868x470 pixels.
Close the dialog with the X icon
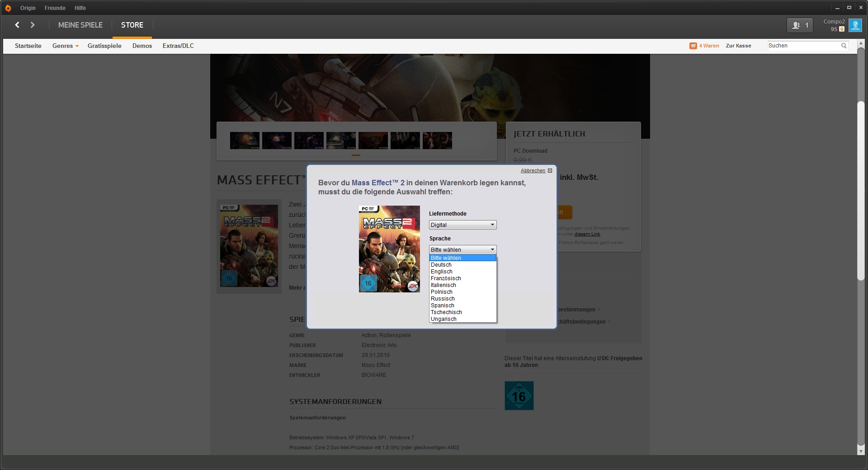550,170
